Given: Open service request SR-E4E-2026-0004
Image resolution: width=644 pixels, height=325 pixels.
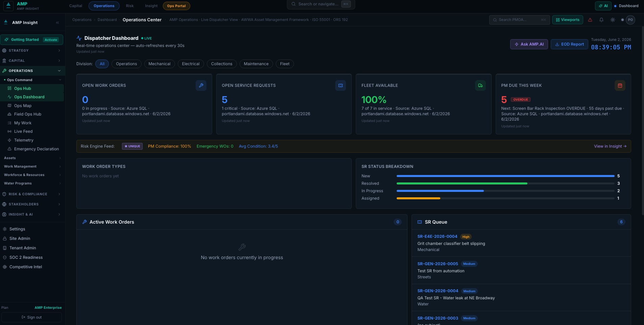Looking at the screenshot, I should [x=437, y=236].
